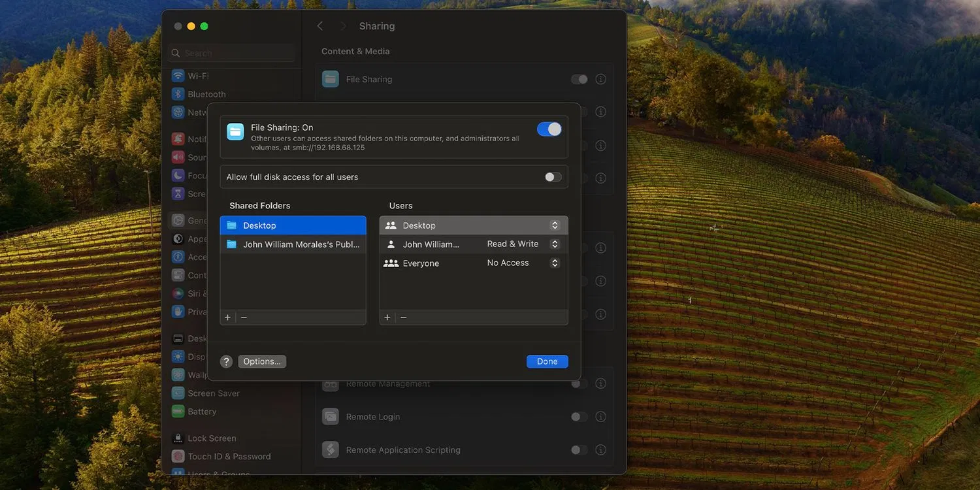Click the Screen Time hourglass icon

point(178,193)
